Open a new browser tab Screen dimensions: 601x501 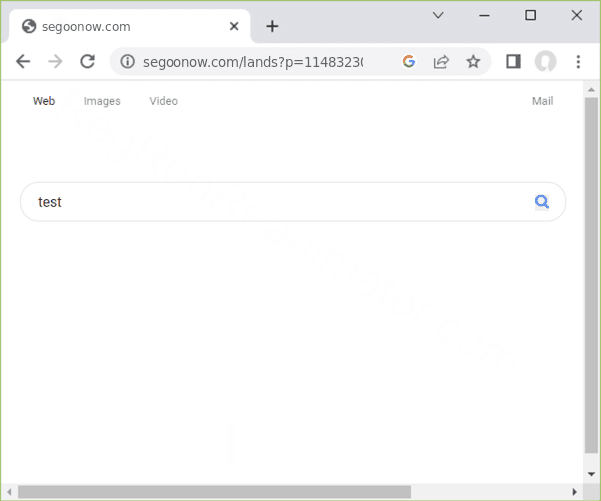coord(272,26)
